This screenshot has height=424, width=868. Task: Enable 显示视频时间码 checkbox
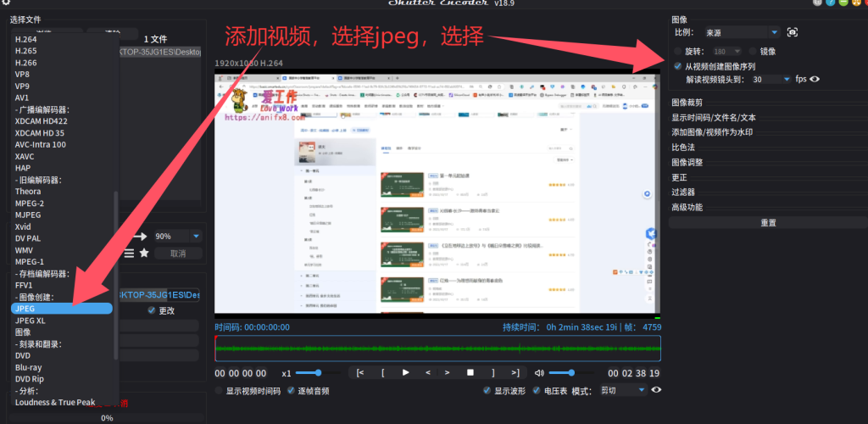coord(219,390)
